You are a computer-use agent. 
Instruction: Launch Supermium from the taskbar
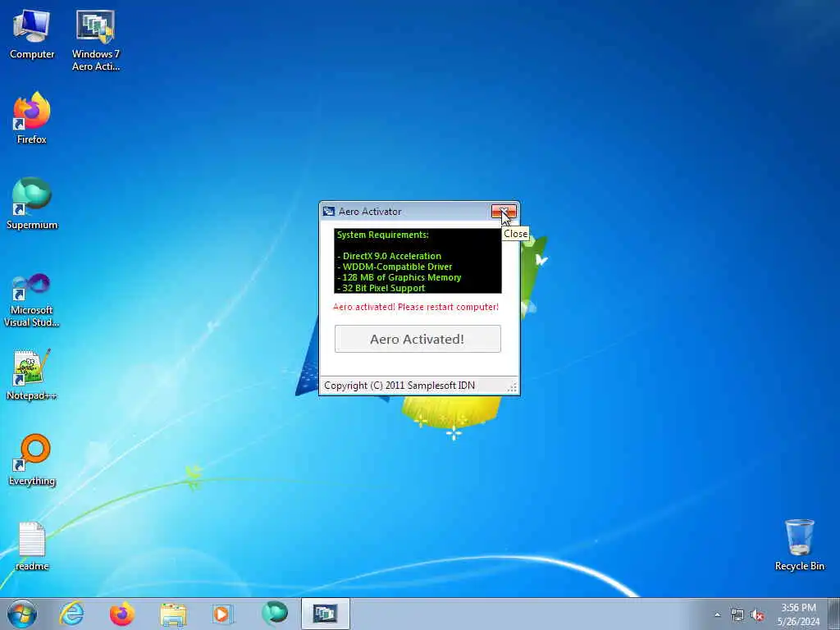coord(275,614)
